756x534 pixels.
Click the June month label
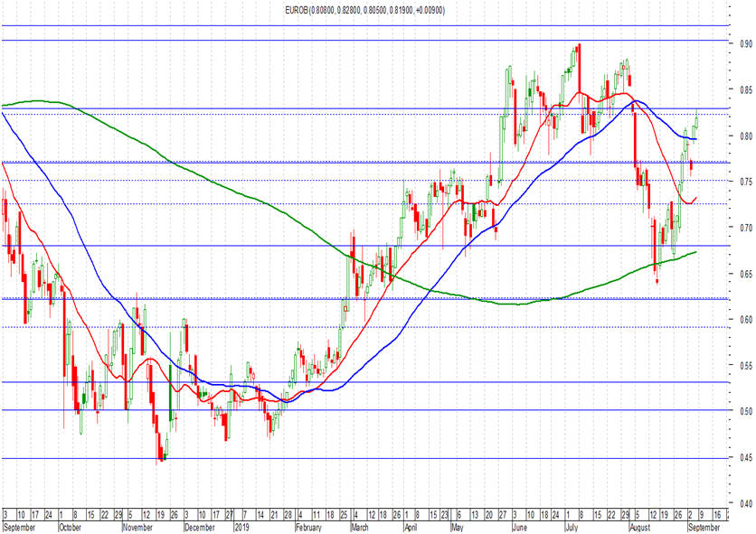[519, 528]
